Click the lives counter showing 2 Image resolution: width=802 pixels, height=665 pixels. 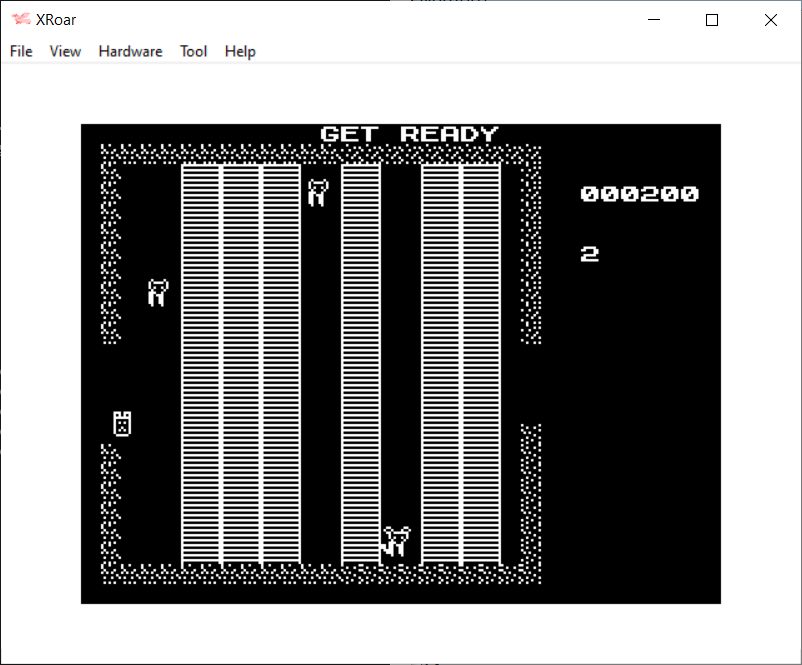(590, 254)
